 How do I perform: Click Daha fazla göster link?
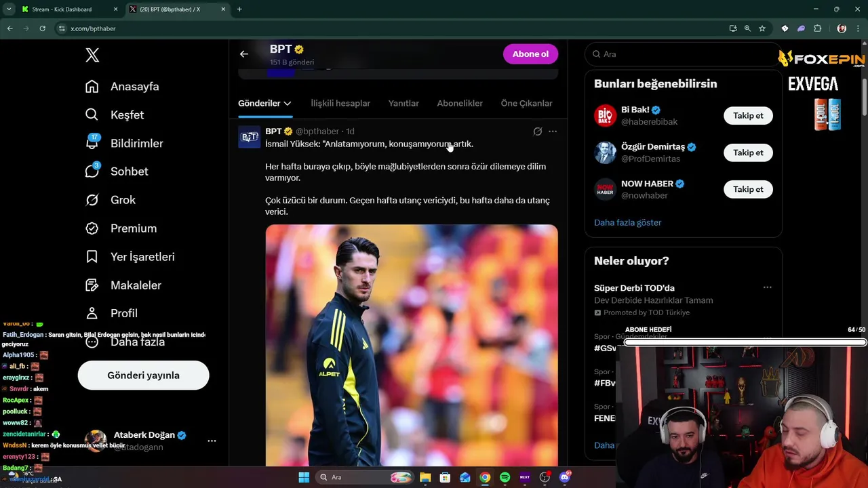click(627, 222)
